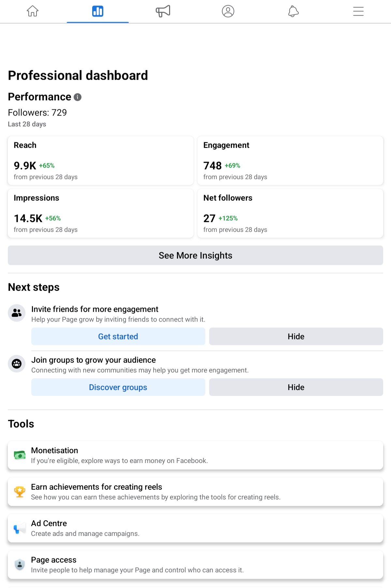The image size is (391, 588).
Task: Open the Monetisation tool
Action: click(195, 455)
